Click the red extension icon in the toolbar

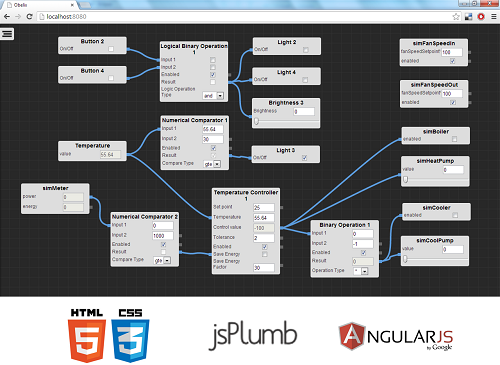pos(481,16)
